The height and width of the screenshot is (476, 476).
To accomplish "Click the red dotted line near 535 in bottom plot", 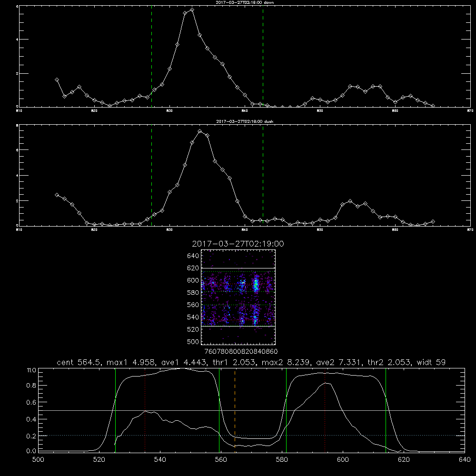I will [145, 410].
